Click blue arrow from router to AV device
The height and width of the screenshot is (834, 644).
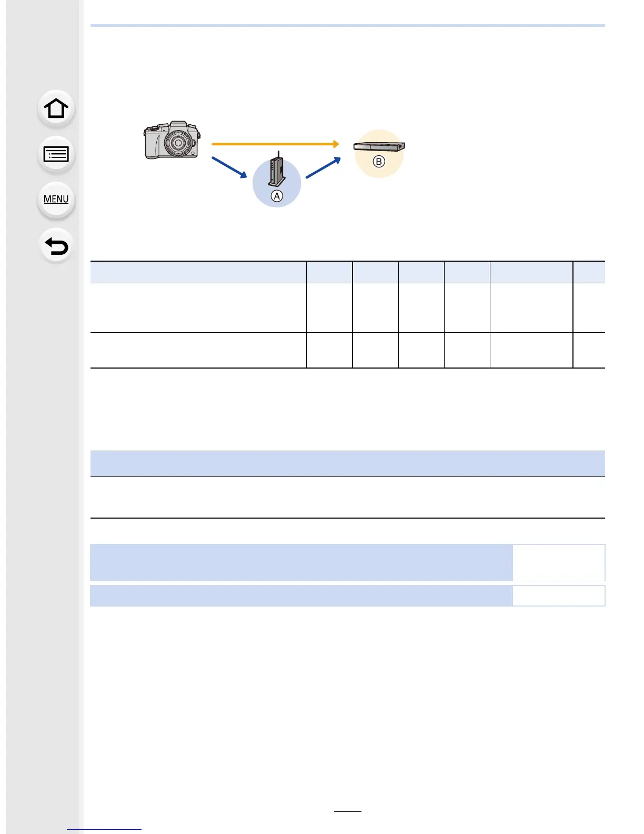(323, 168)
